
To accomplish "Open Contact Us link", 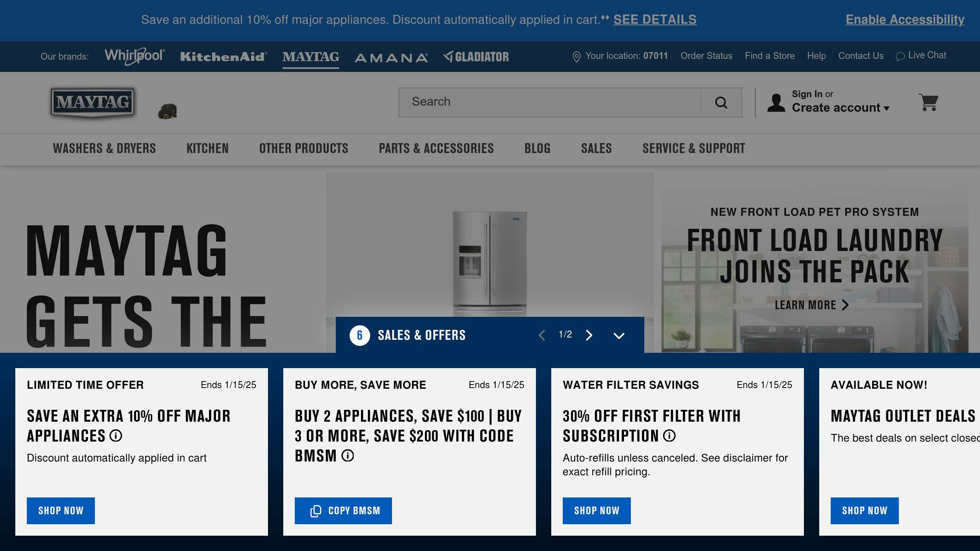I will tap(861, 56).
